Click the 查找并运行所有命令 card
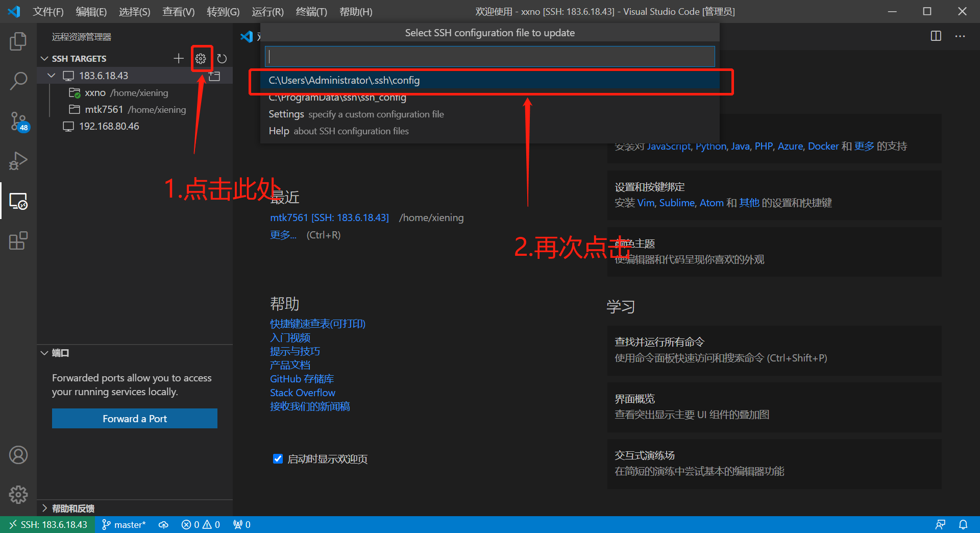The width and height of the screenshot is (980, 533). 774,350
